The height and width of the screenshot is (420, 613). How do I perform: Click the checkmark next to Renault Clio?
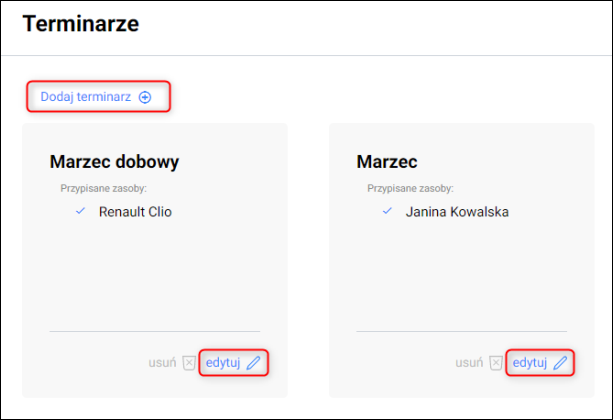click(x=80, y=211)
